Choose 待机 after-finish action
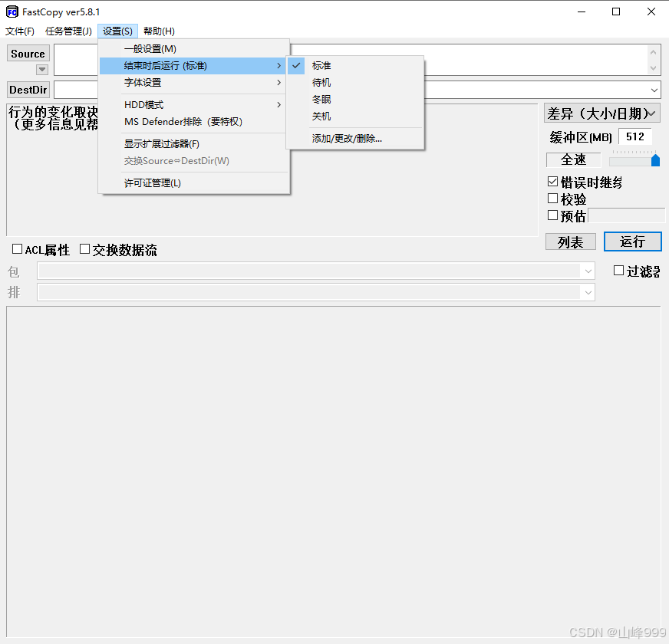669x644 pixels. (x=355, y=82)
